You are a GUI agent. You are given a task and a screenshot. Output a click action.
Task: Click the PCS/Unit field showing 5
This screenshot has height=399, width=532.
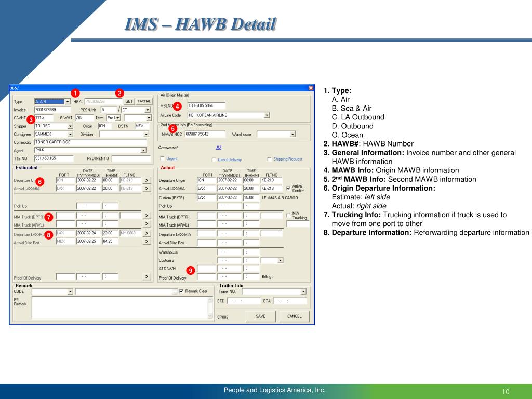(109, 110)
